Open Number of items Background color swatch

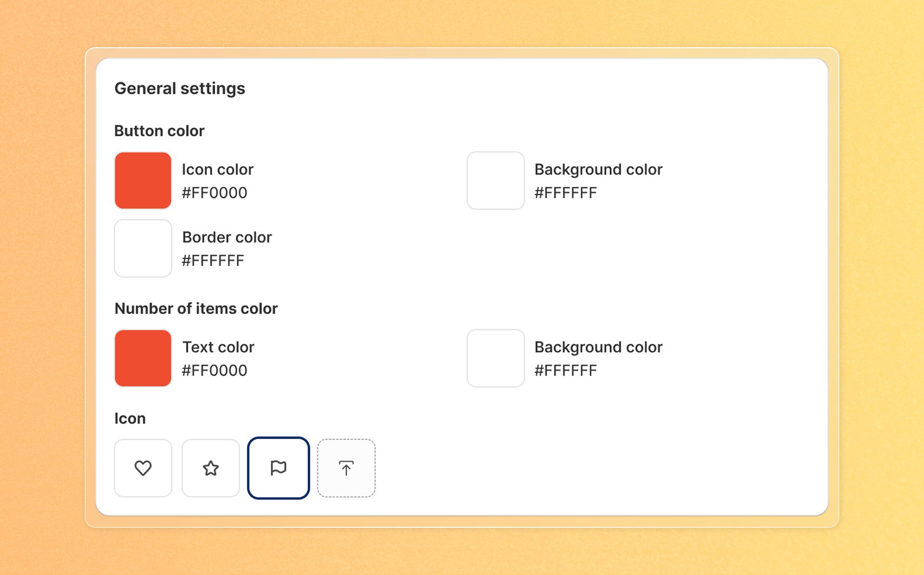496,358
